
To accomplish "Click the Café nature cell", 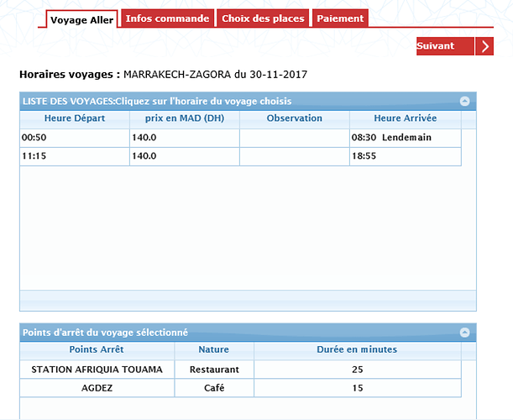I will pyautogui.click(x=214, y=388).
